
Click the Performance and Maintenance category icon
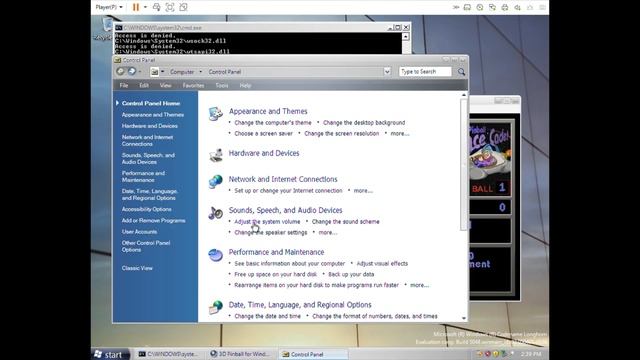pyautogui.click(x=216, y=255)
